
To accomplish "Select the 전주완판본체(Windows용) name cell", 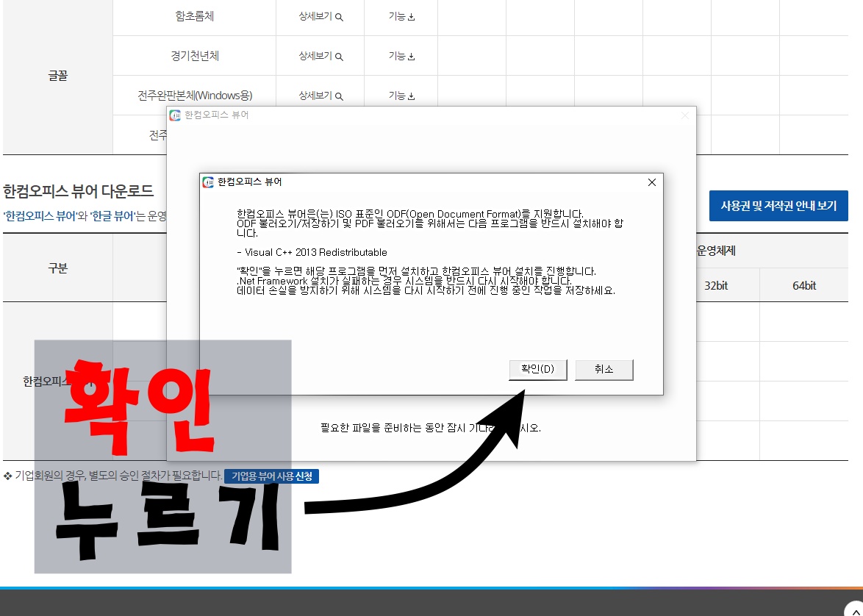I will pos(194,96).
